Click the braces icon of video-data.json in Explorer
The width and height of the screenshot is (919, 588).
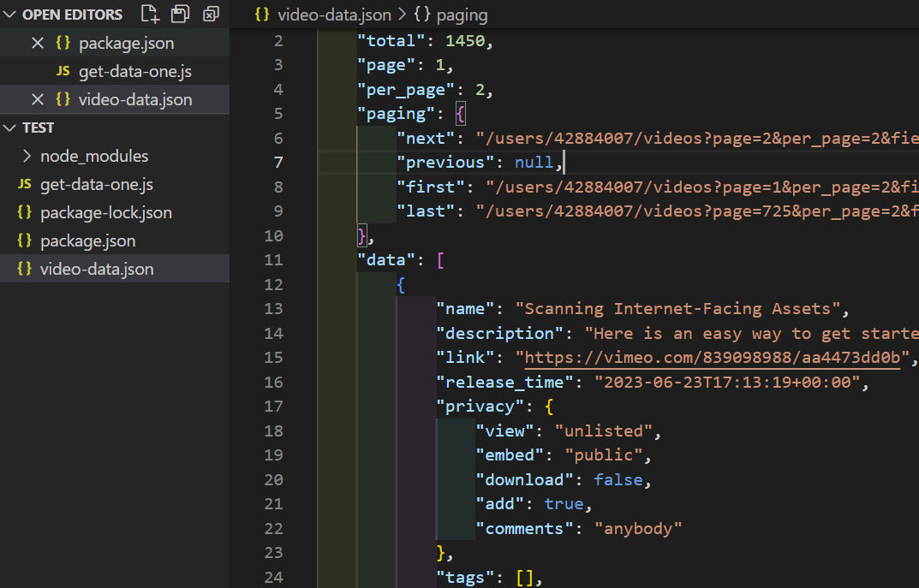click(24, 268)
